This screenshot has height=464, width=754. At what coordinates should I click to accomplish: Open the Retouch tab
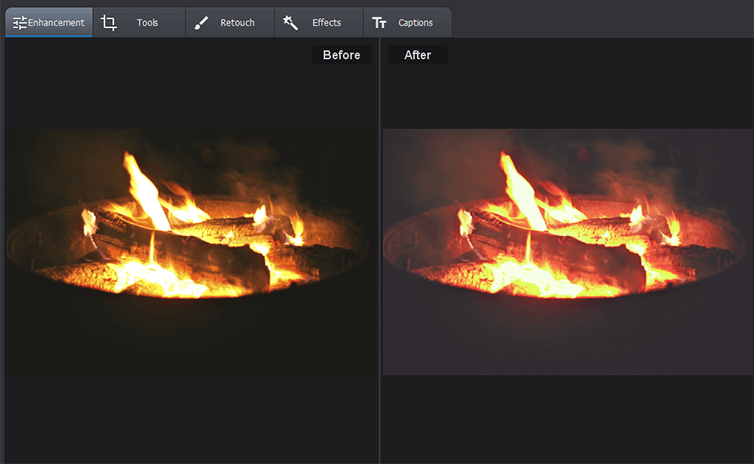(x=230, y=22)
